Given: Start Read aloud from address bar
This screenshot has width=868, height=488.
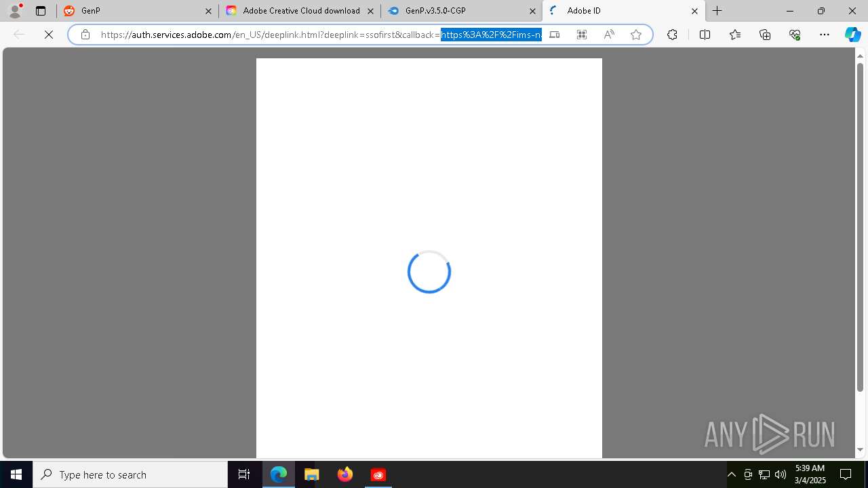Looking at the screenshot, I should click(609, 35).
